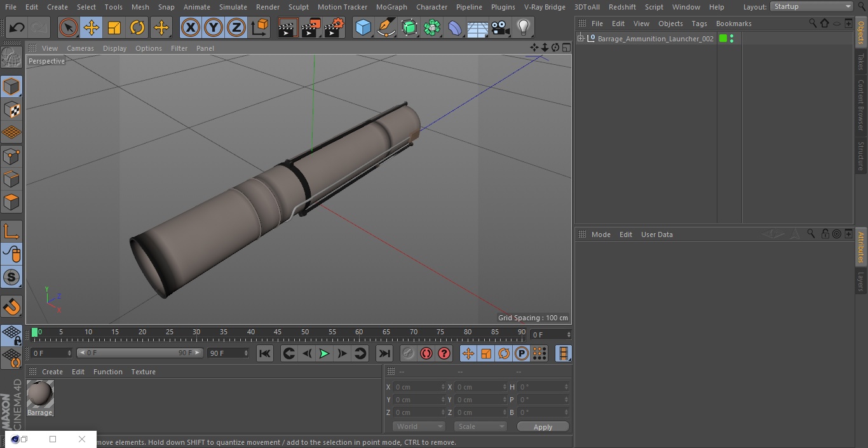
Task: Click the Record Active Objects button
Action: 408,353
